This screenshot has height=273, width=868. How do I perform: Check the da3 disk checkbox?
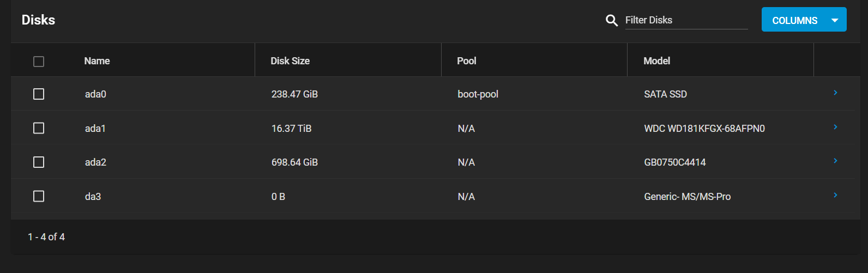click(x=39, y=196)
